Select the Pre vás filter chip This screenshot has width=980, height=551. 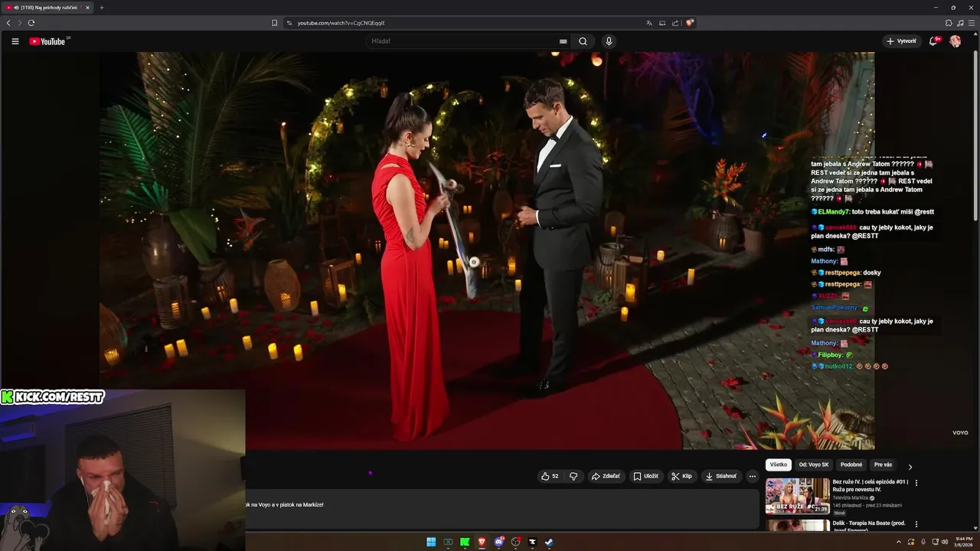pos(883,465)
